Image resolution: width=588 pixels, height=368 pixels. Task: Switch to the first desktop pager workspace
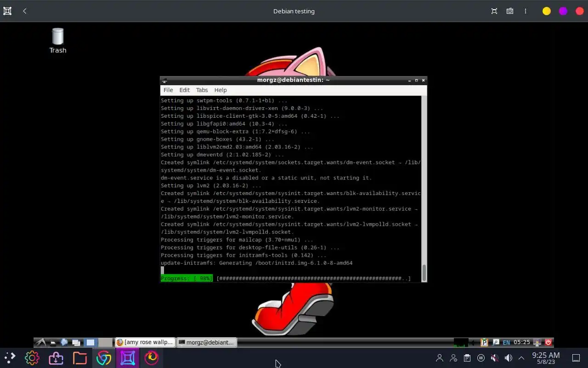tap(90, 342)
